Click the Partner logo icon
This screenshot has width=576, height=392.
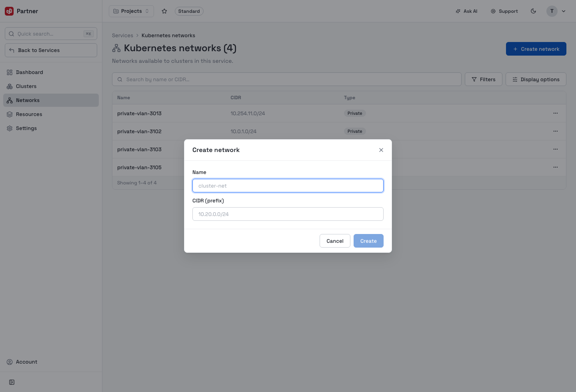point(9,11)
